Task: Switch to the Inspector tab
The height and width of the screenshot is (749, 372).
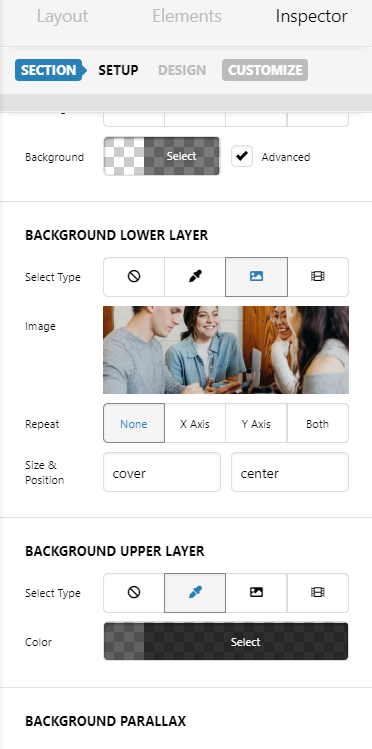Action: point(311,16)
